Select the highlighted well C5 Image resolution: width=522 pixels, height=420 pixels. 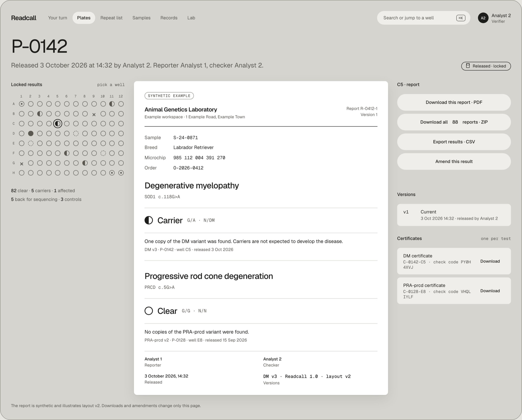pos(58,124)
